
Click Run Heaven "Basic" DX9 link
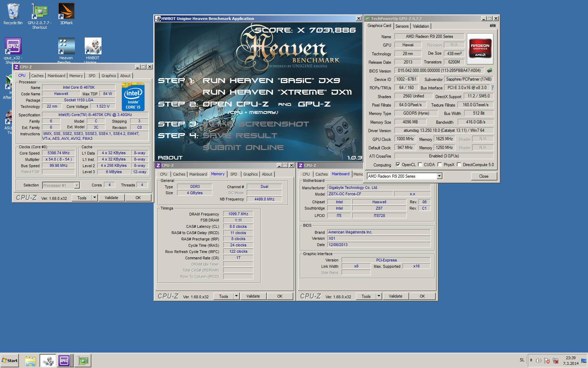coord(271,81)
